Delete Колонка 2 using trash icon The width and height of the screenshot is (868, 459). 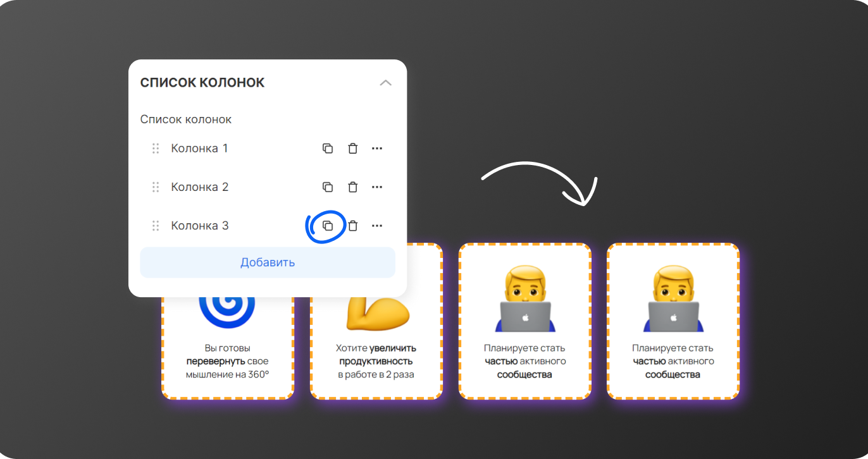pyautogui.click(x=353, y=187)
